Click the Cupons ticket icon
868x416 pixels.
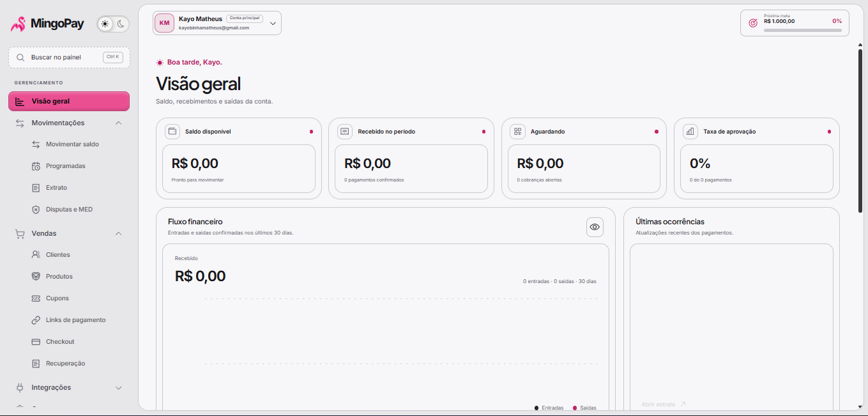click(x=36, y=298)
